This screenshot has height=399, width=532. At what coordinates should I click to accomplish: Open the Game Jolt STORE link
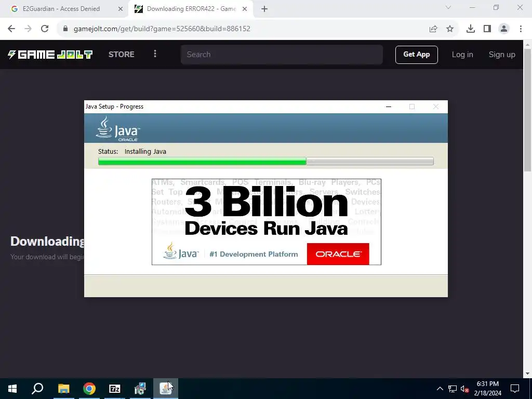[122, 54]
